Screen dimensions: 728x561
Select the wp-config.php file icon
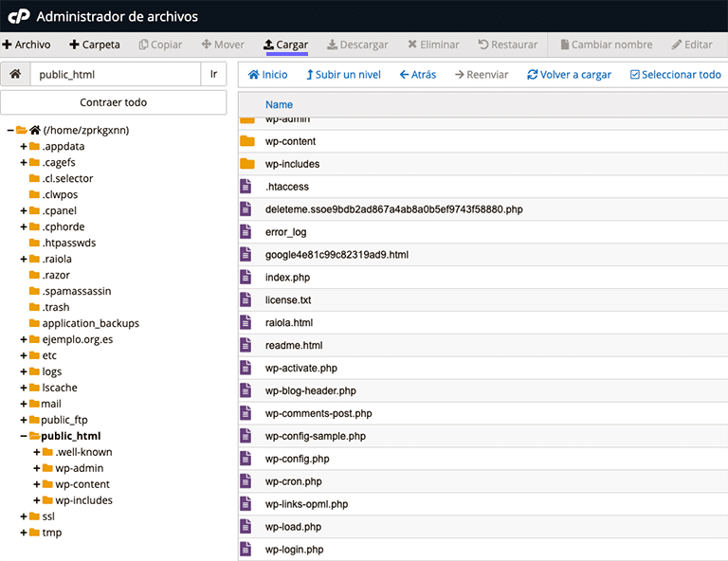(246, 459)
